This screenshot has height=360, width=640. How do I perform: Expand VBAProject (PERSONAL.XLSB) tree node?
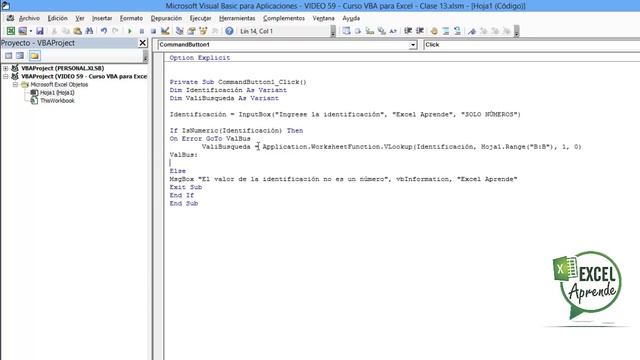tap(6, 68)
